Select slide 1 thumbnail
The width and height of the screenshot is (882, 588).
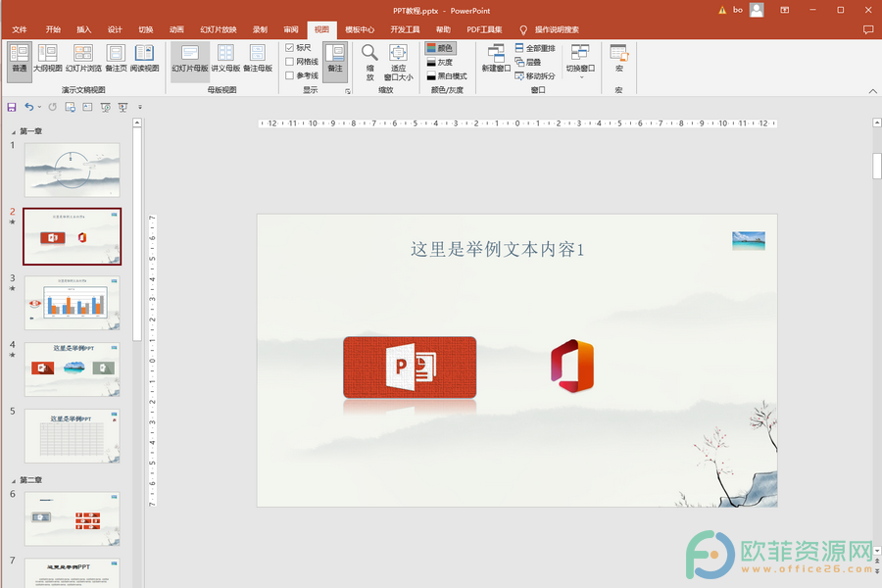click(72, 170)
